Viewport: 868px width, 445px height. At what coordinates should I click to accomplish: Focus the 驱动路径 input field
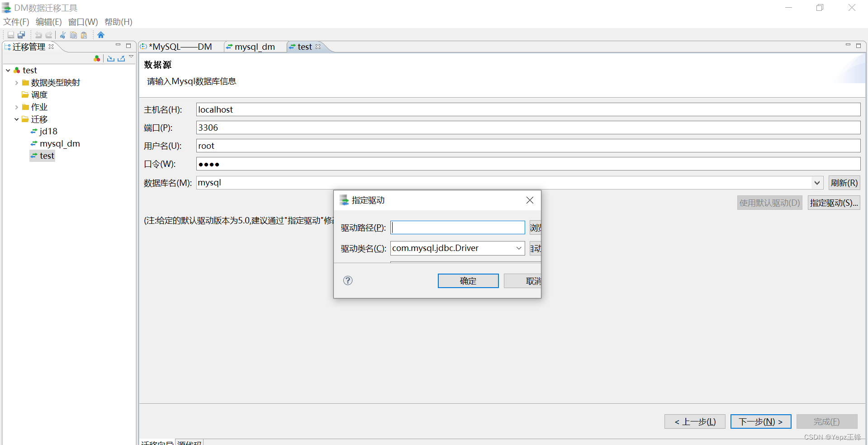(457, 227)
